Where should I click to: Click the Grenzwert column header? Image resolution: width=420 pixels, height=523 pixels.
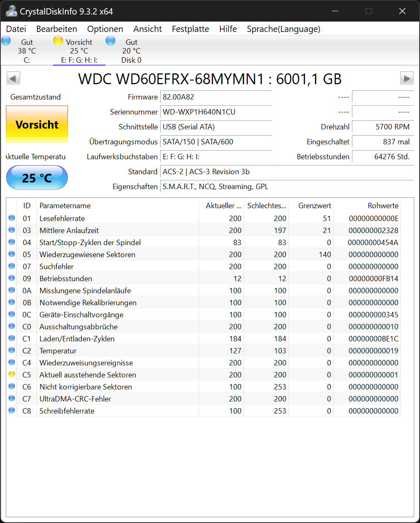pyautogui.click(x=311, y=206)
